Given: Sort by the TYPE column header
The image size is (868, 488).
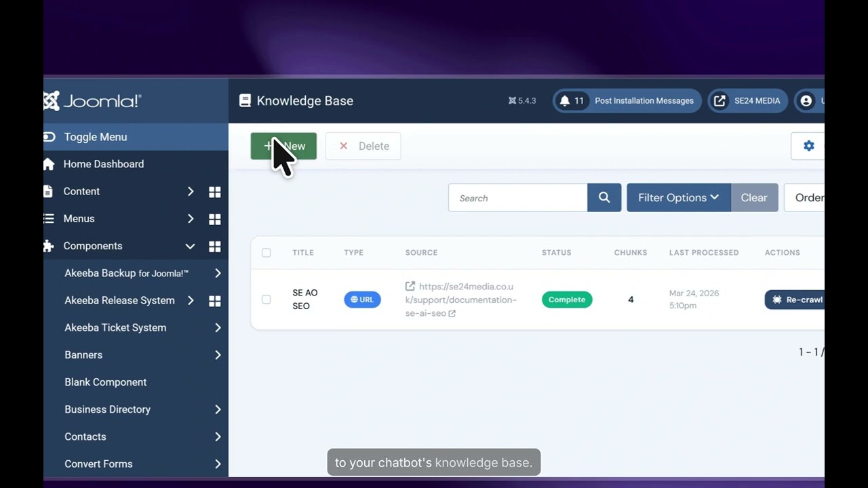Looking at the screenshot, I should click(353, 252).
